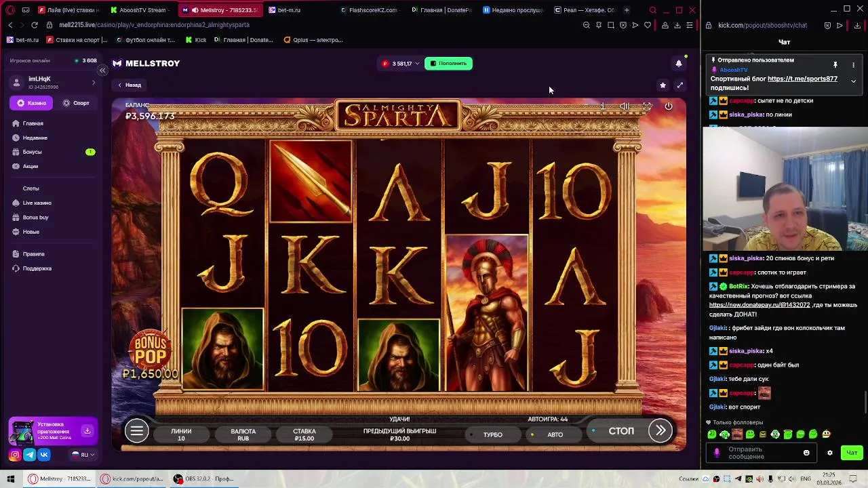Insert the mustache man face emote
The height and width of the screenshot is (488, 868).
coord(737,434)
